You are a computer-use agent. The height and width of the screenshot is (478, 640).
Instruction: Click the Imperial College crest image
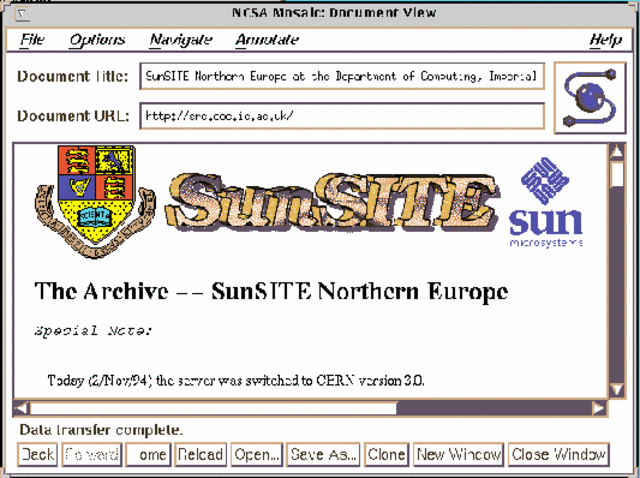(x=96, y=202)
